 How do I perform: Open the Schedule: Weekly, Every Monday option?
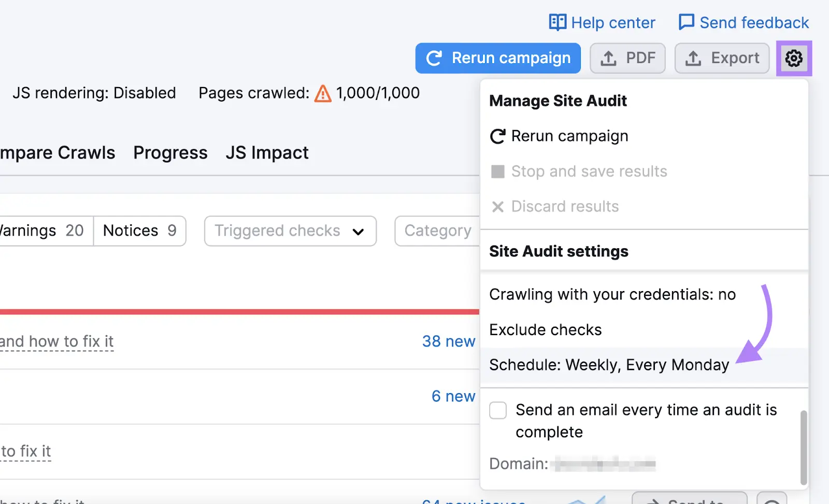point(609,365)
